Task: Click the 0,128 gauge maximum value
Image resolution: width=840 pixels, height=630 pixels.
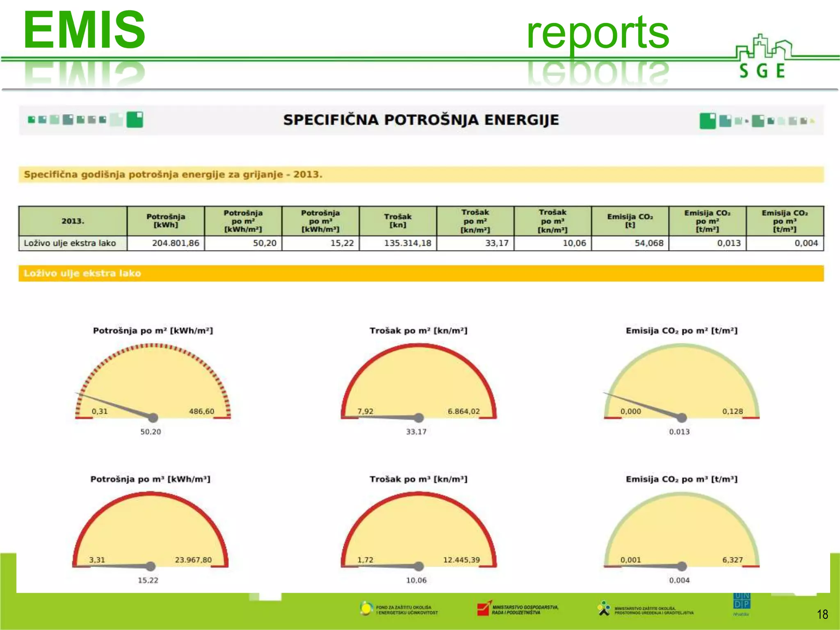Action: point(733,411)
